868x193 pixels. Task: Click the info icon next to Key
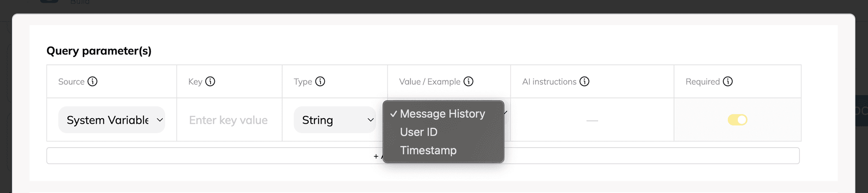tap(210, 82)
